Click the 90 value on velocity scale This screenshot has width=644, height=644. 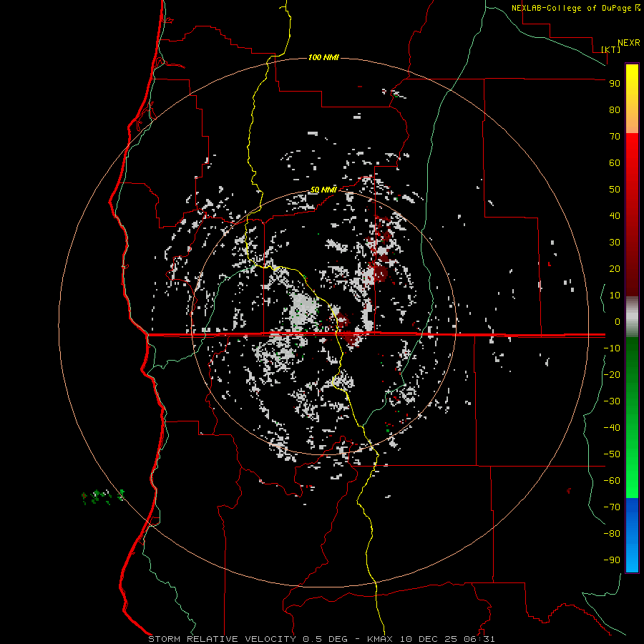click(x=615, y=84)
